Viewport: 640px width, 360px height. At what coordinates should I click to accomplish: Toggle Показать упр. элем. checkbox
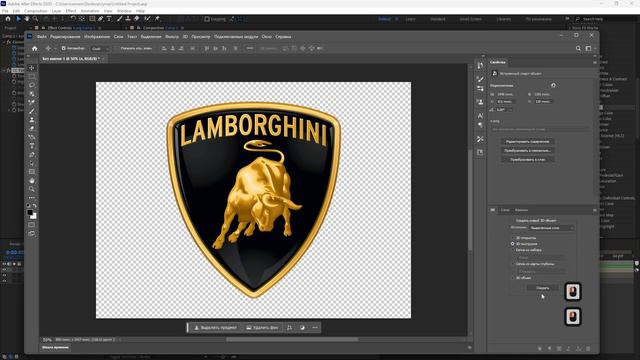[116, 48]
